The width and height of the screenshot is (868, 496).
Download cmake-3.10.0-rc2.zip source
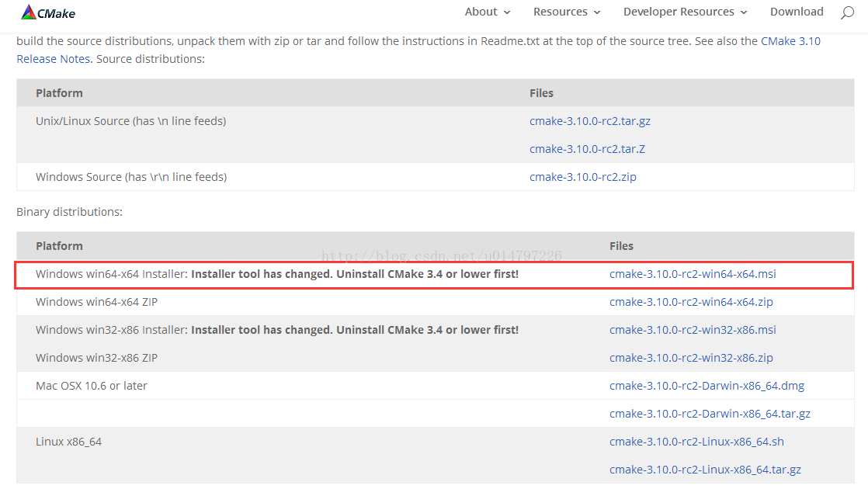coord(582,177)
